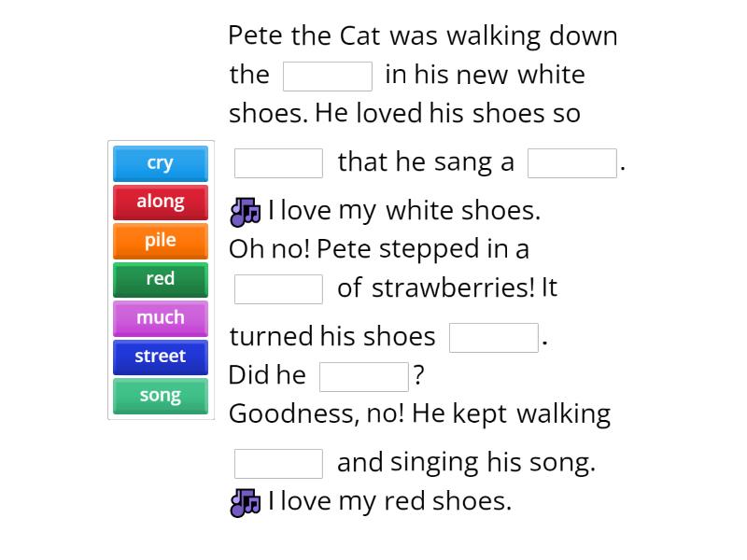Click the blank after "walking down the"
Image resolution: width=747 pixels, height=560 pixels.
click(x=327, y=75)
